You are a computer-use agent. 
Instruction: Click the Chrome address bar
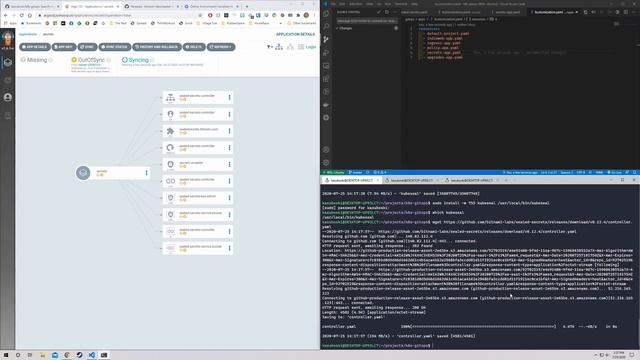[118, 15]
